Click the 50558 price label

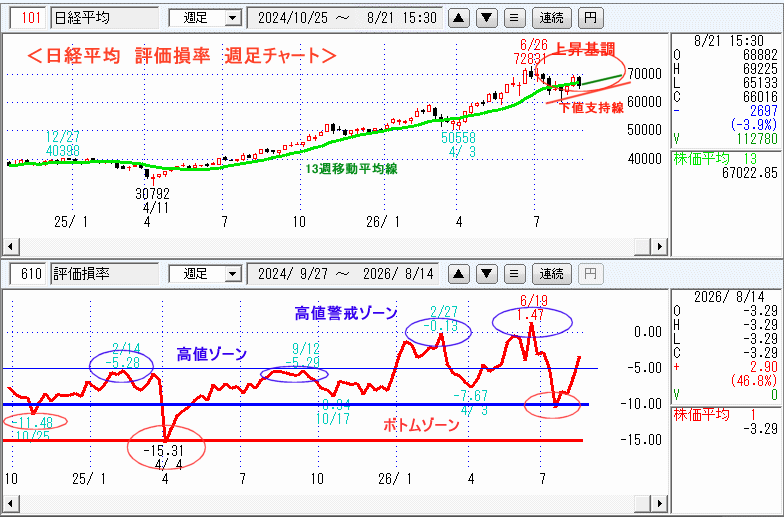coord(458,138)
